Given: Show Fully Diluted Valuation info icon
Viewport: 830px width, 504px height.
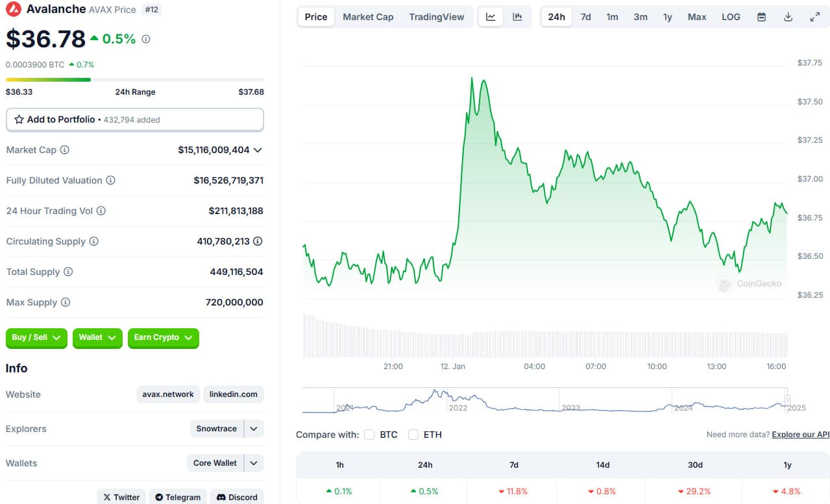Looking at the screenshot, I should point(110,180).
